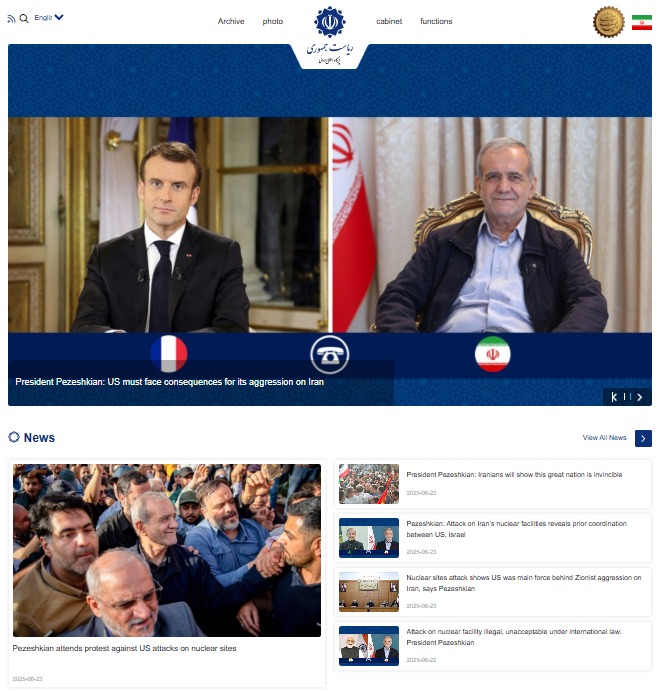Click the View All News link

coord(604,438)
